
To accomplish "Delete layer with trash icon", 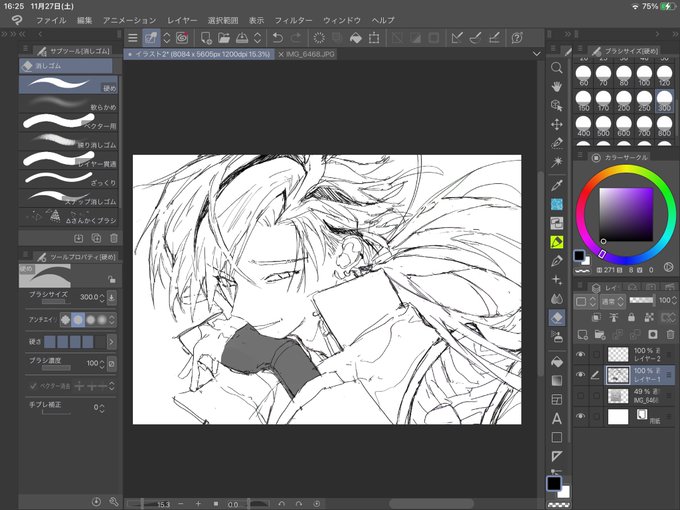I will 670,334.
